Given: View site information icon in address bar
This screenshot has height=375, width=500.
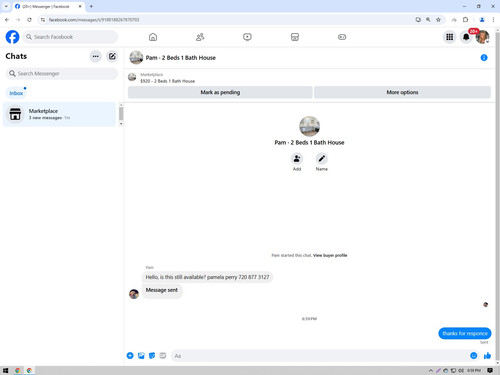Looking at the screenshot, I should (x=43, y=20).
